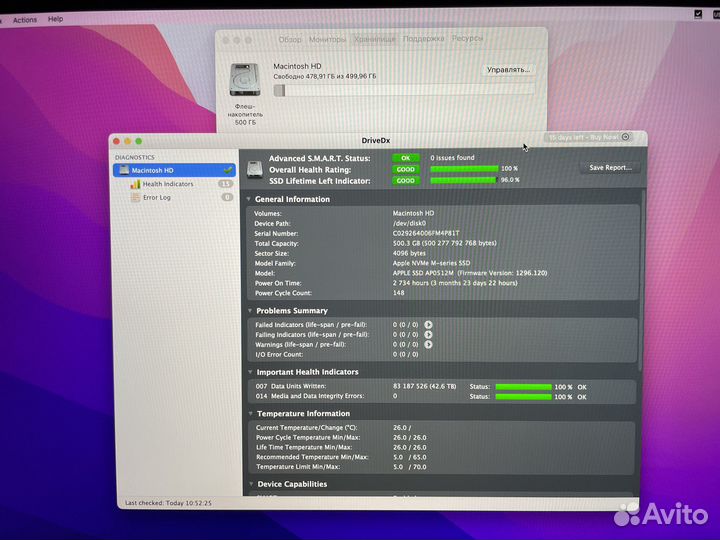
Task: Select Хранилище tab in back window
Action: pos(375,39)
